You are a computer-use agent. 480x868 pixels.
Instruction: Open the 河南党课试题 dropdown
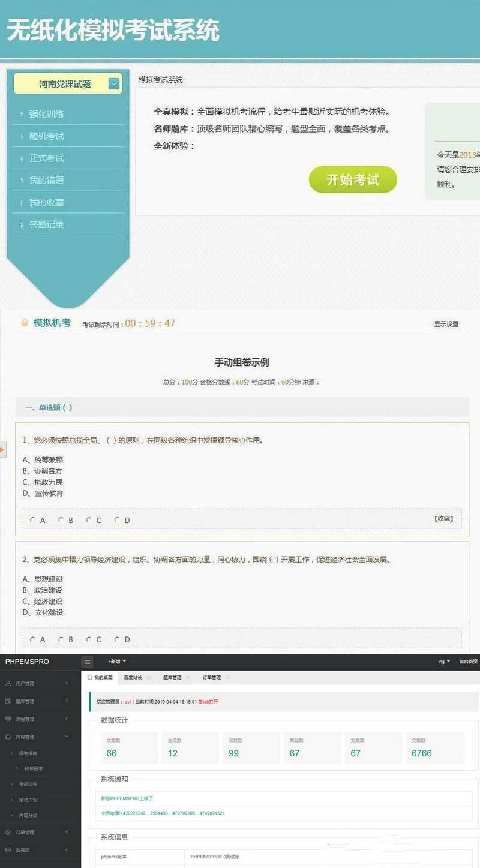click(x=113, y=83)
